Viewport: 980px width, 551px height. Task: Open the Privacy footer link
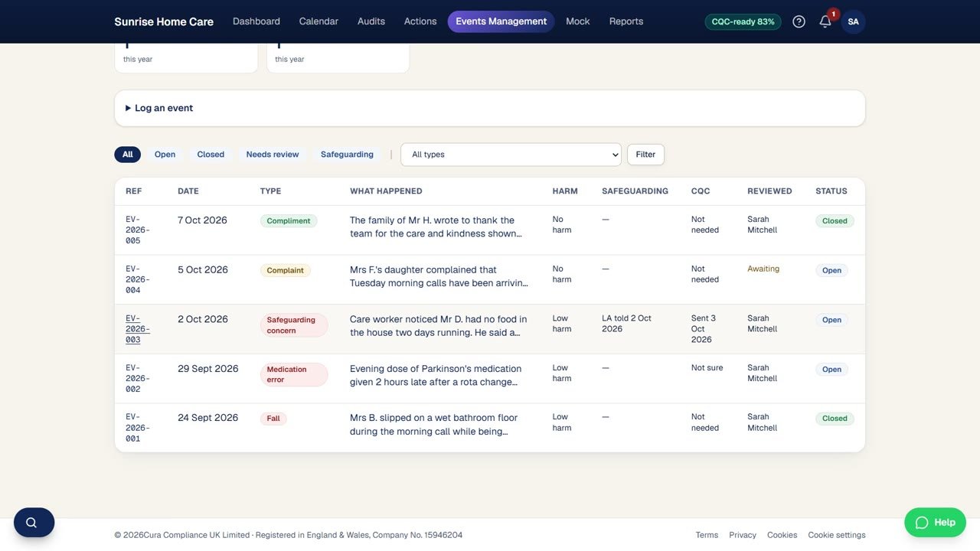(743, 535)
